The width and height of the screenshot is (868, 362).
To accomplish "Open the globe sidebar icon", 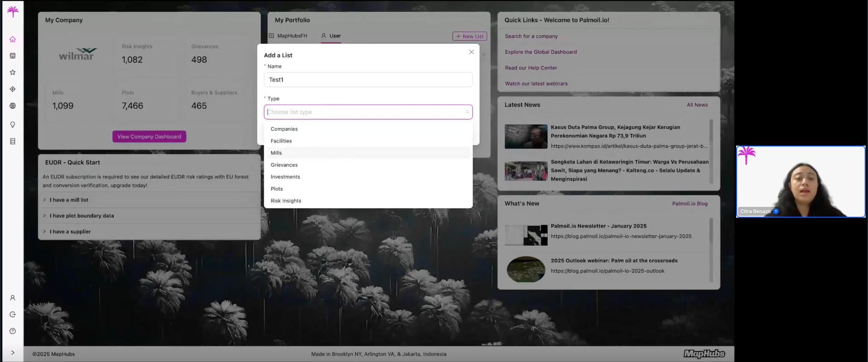I will [x=13, y=106].
